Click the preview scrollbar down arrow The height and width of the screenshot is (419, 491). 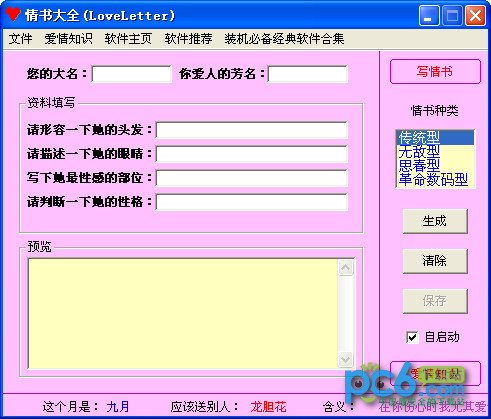pyautogui.click(x=345, y=359)
